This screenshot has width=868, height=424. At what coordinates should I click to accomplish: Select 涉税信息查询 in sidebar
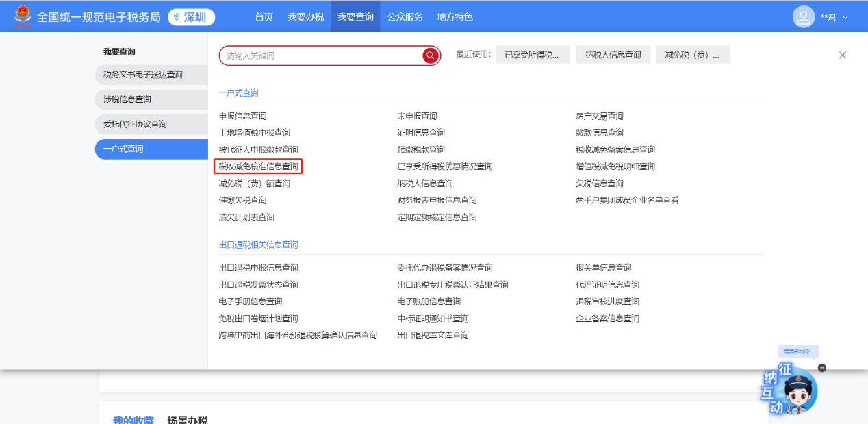coord(151,99)
